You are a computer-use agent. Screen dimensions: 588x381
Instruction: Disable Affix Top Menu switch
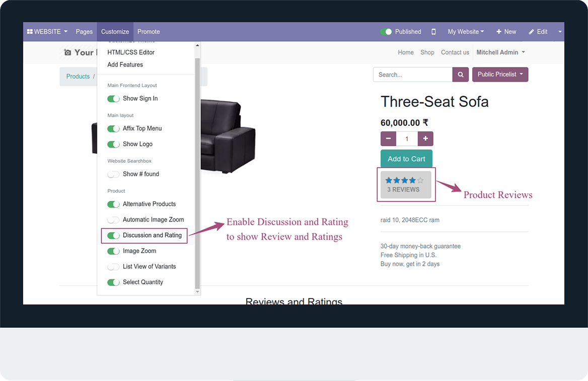coord(113,129)
